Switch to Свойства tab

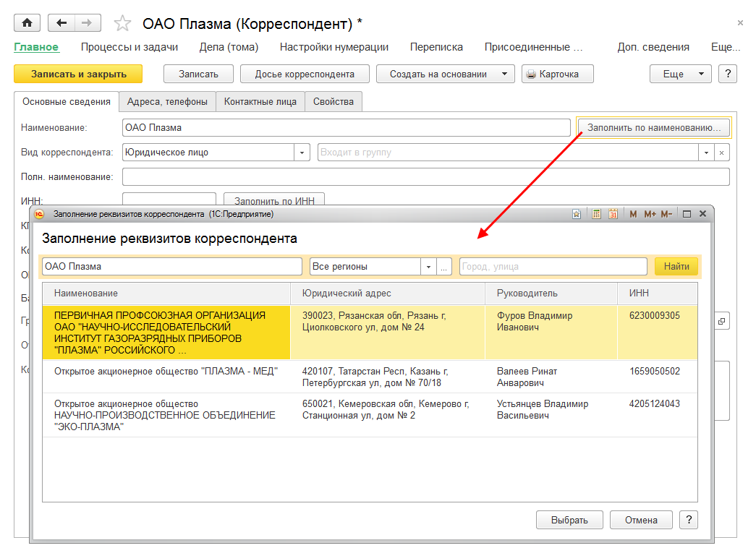[x=334, y=102]
